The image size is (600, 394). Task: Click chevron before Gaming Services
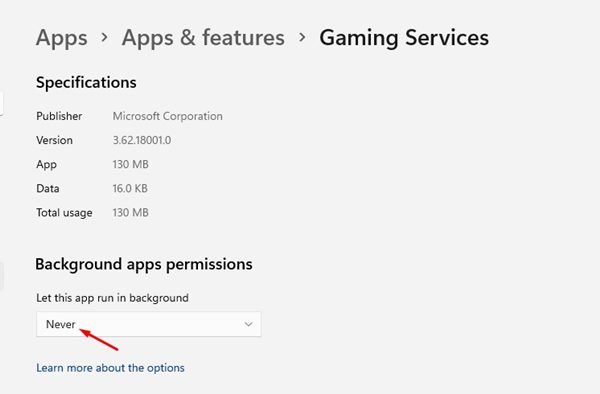pos(302,37)
